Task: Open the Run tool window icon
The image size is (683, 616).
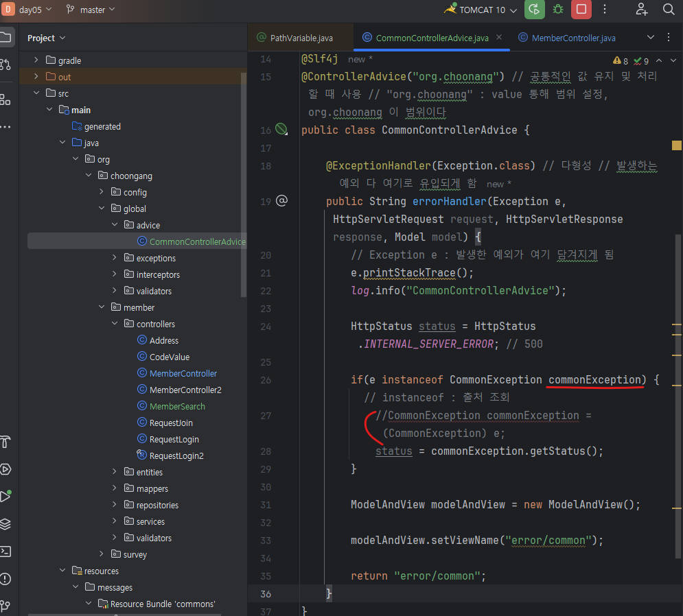Action: tap(5, 497)
